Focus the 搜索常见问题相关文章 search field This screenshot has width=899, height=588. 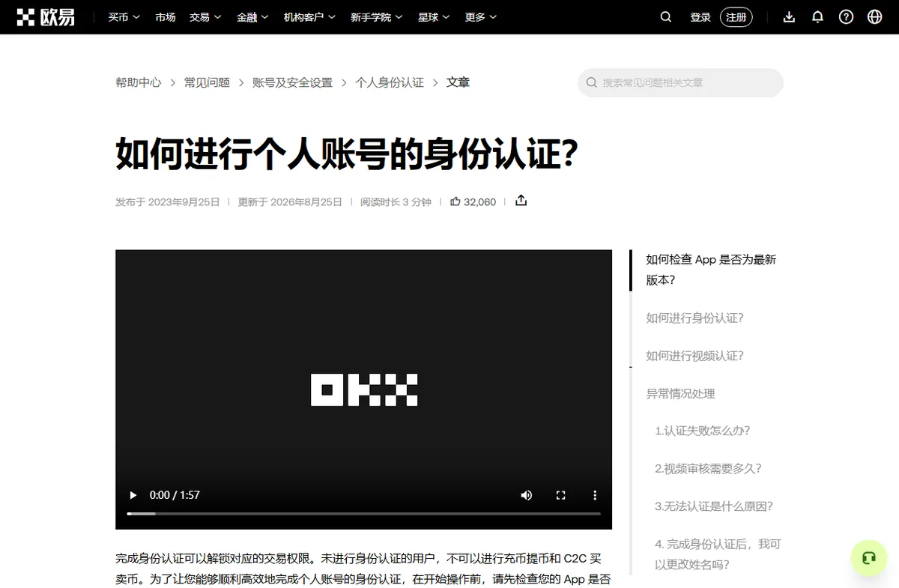[x=680, y=82]
